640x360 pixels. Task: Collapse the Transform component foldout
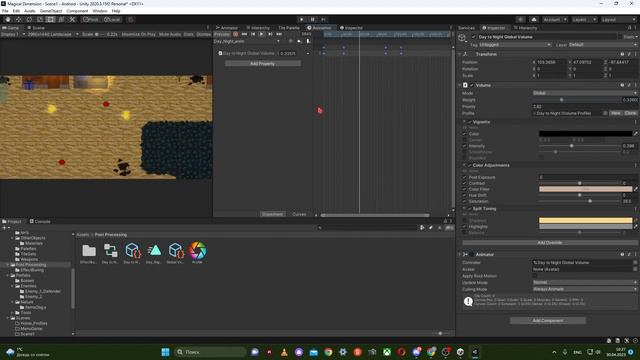point(460,54)
